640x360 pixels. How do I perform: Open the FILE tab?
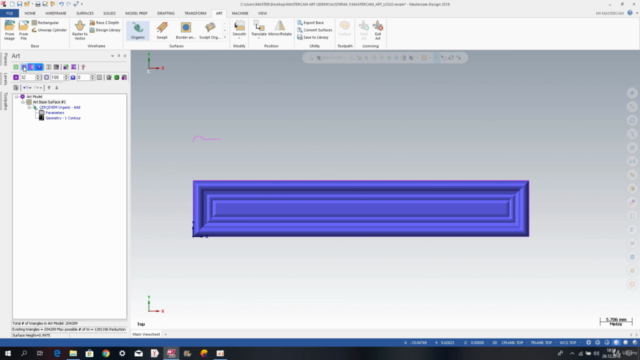pos(9,13)
